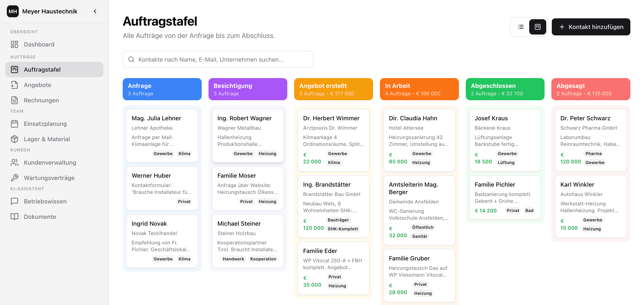Click Pharma tag on Dr. Schwarz card
This screenshot has height=305, width=644.
point(593,154)
